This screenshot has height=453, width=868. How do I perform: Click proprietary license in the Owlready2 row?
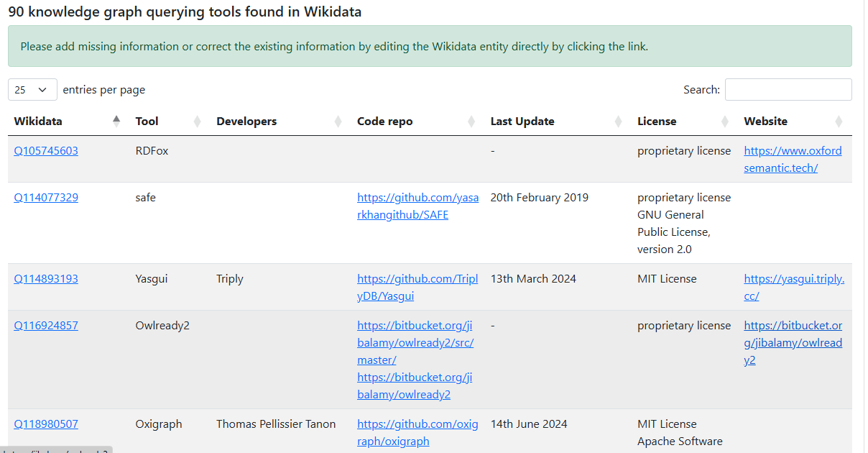(684, 326)
